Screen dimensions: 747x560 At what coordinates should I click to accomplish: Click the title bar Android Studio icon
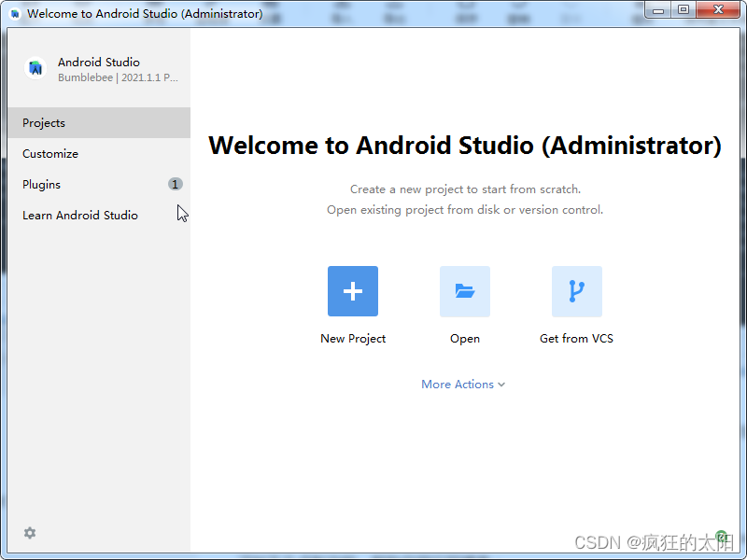pyautogui.click(x=15, y=13)
